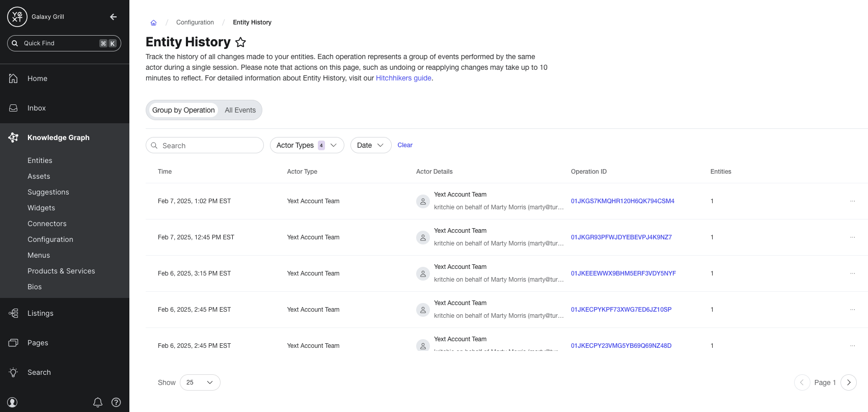Open operation 01JKECPY23VMG5YB69Q69NZ48D
The height and width of the screenshot is (412, 868).
pyautogui.click(x=621, y=346)
